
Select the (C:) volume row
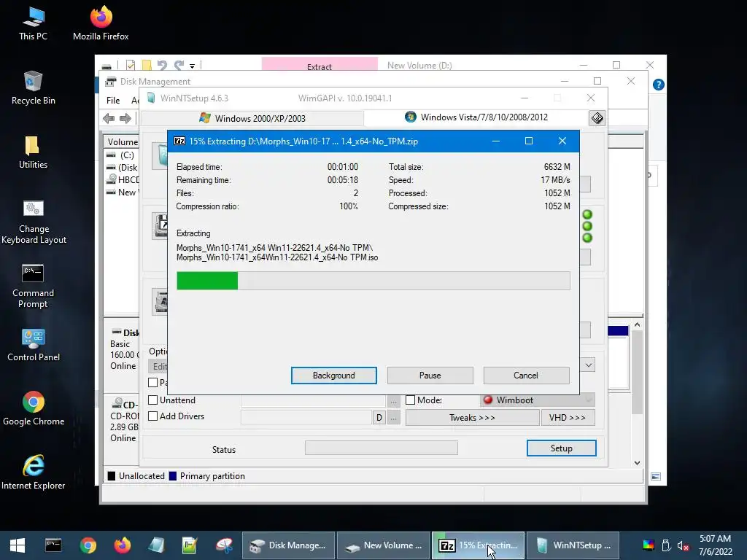click(x=122, y=155)
